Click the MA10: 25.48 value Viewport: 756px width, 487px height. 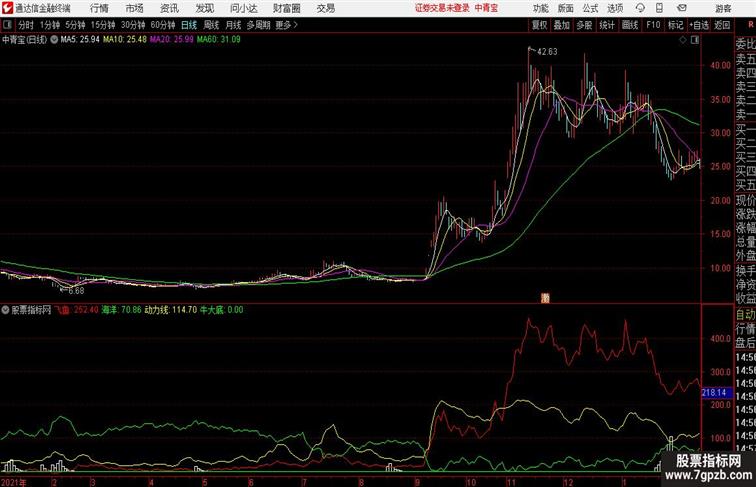(125, 40)
